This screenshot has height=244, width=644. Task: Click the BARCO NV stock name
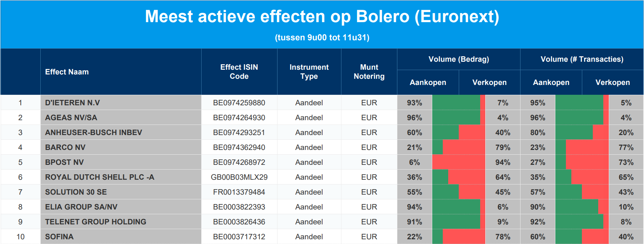coord(65,147)
